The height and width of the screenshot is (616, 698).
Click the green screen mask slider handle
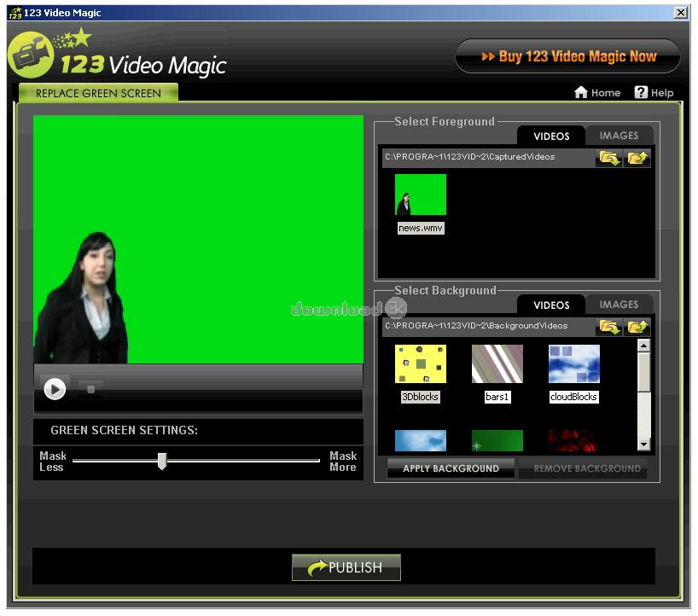click(162, 461)
